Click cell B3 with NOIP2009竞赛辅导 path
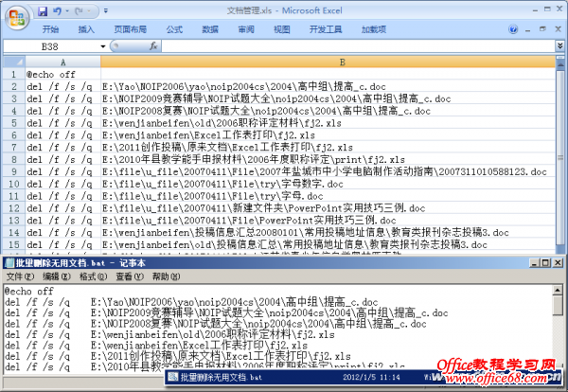The image size is (568, 392). [x=328, y=98]
